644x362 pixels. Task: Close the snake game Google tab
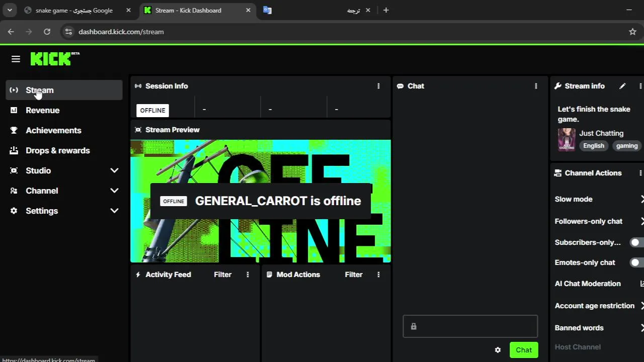pos(128,10)
